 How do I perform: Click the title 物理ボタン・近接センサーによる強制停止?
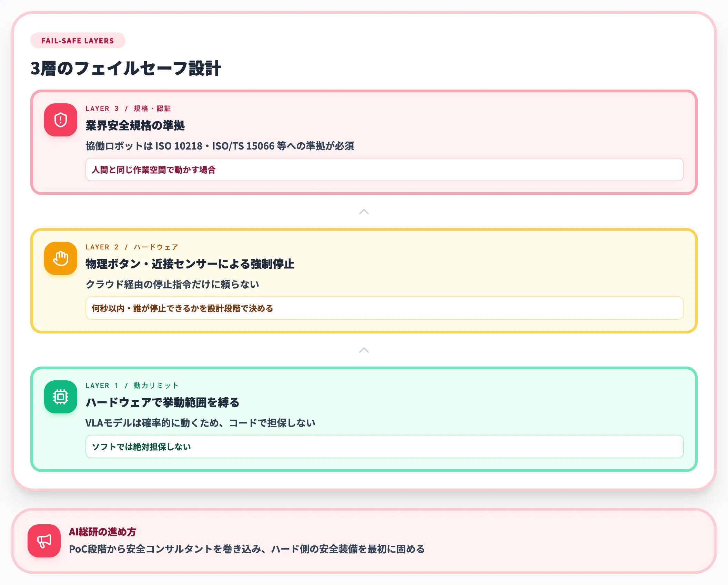point(190,264)
